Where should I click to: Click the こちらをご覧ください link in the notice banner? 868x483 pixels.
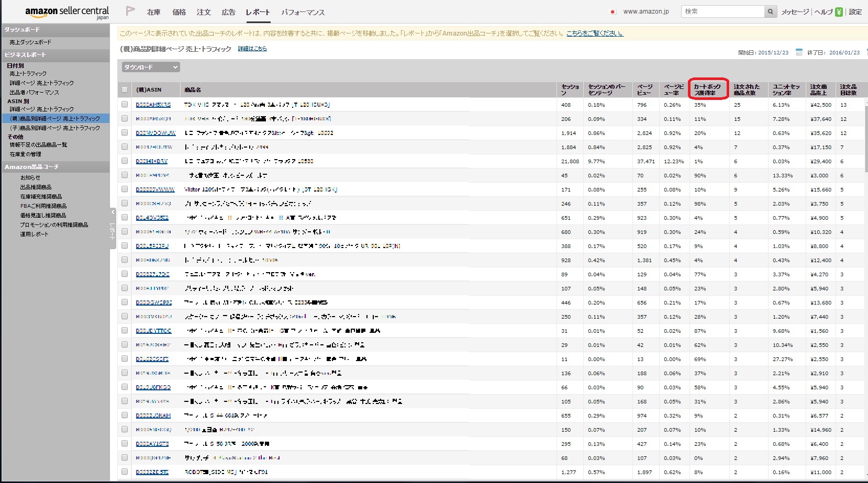click(x=595, y=33)
